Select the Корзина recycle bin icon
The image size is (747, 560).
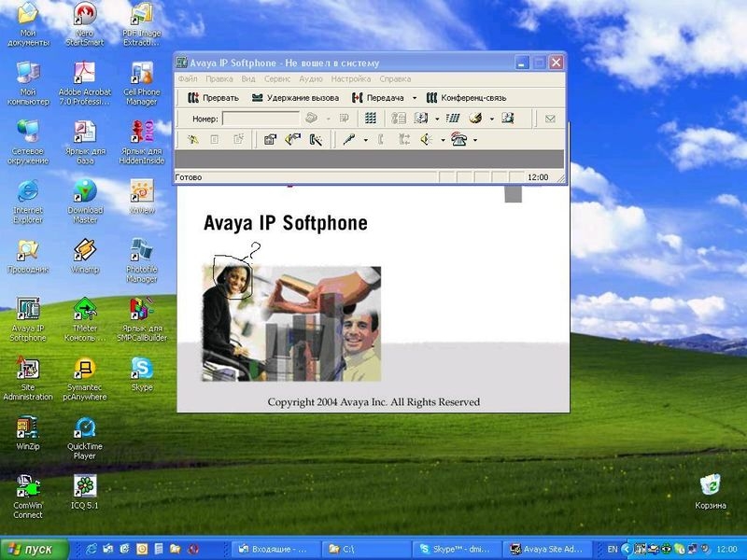pos(711,485)
